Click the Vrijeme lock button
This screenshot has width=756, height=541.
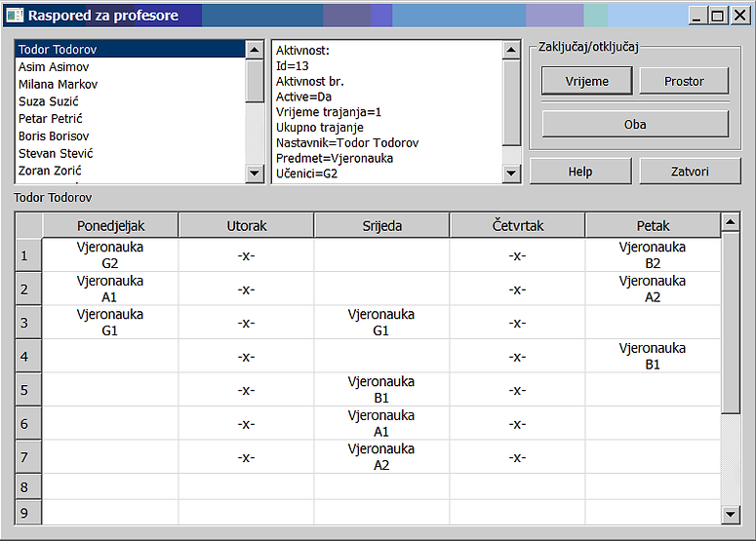pyautogui.click(x=587, y=81)
